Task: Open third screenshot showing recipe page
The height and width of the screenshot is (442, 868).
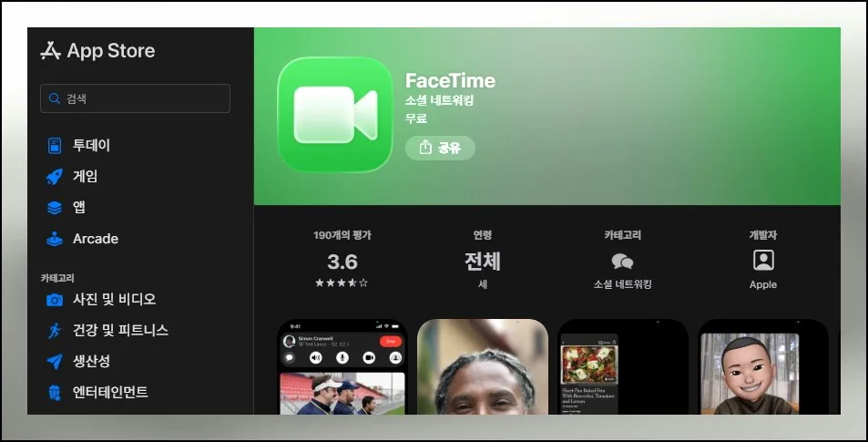Action: 622,366
